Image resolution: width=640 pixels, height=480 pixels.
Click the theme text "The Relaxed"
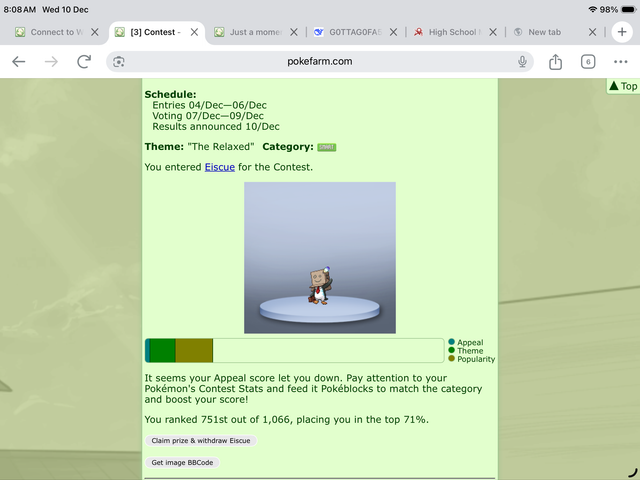tap(221, 147)
